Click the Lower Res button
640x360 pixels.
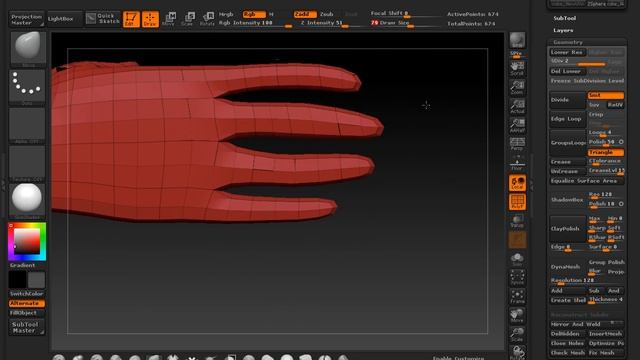(567, 52)
